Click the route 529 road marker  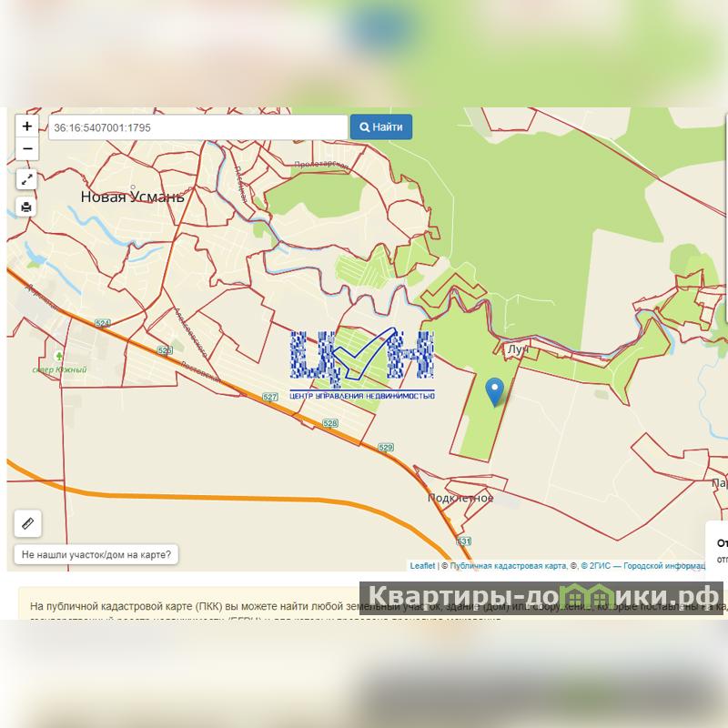pos(386,448)
